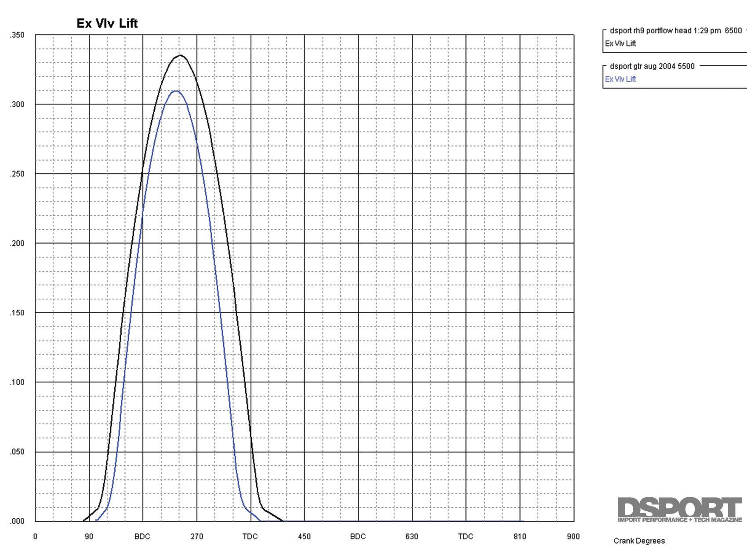
Task: Click the .050 vertical axis label
Action: click(17, 452)
